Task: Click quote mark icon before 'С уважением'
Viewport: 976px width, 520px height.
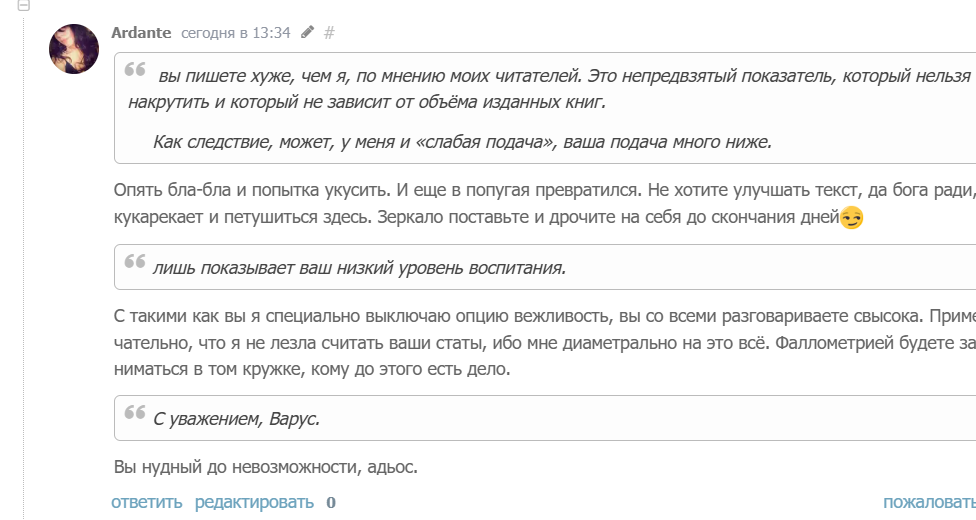Action: [x=135, y=415]
